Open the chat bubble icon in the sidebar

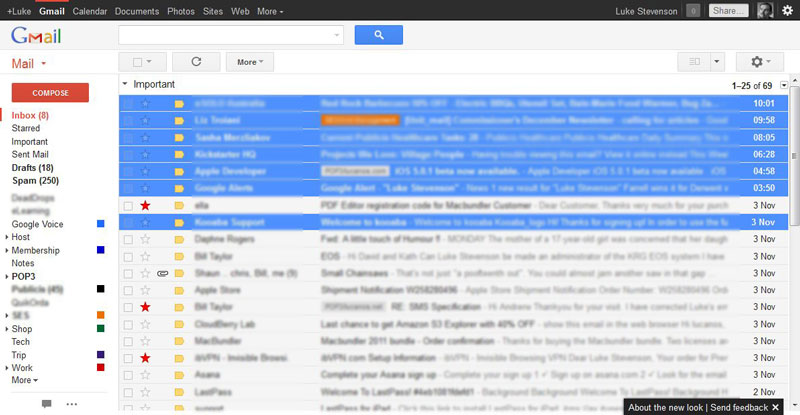click(46, 404)
